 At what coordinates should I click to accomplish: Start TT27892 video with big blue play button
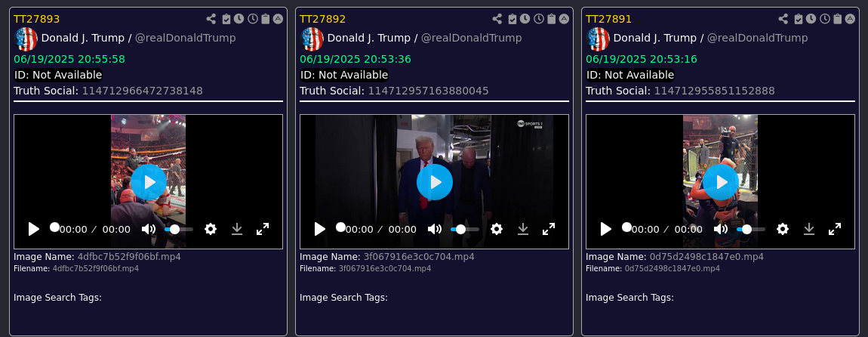(435, 182)
